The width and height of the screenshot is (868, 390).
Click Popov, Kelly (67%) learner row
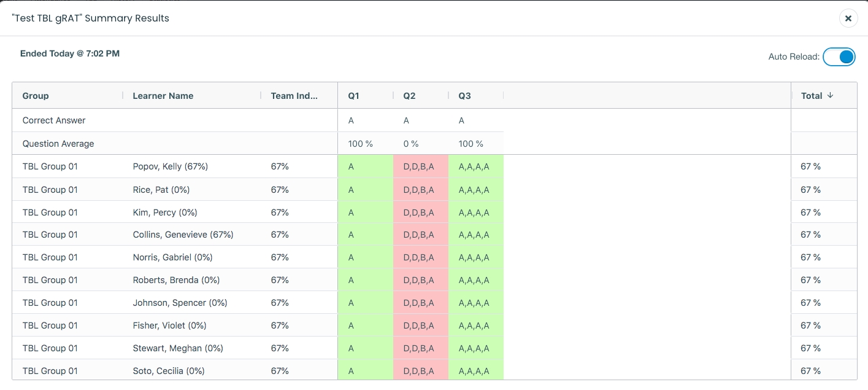(170, 166)
